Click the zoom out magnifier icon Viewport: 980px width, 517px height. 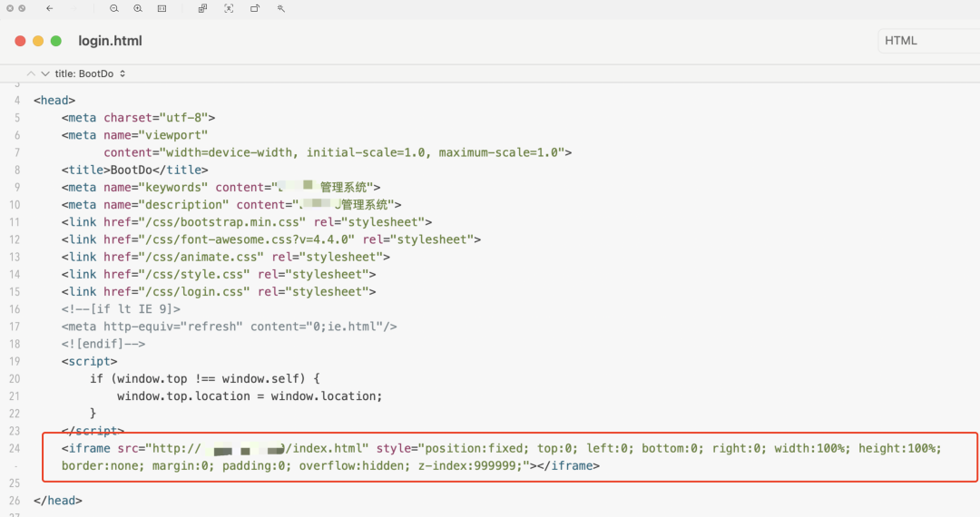pyautogui.click(x=113, y=9)
